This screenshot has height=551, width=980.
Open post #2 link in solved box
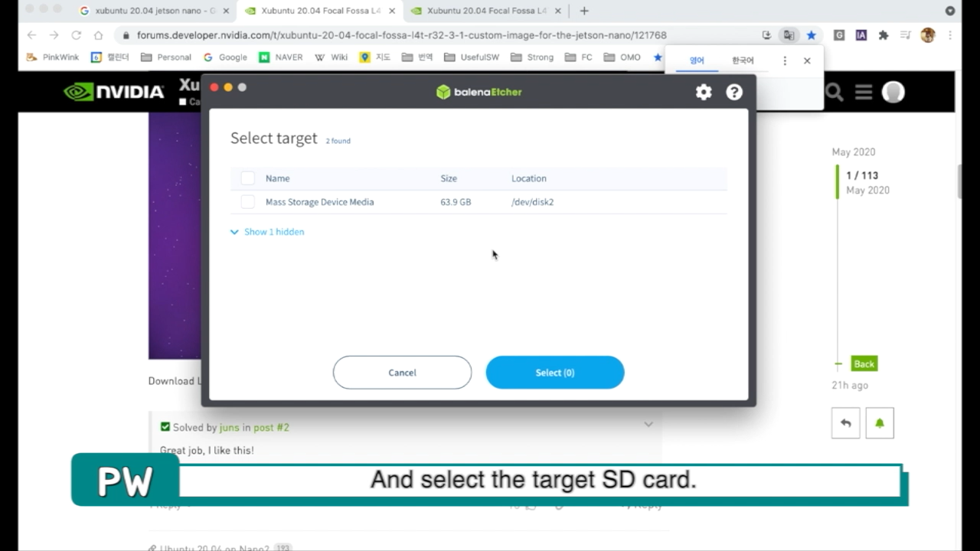pos(271,428)
